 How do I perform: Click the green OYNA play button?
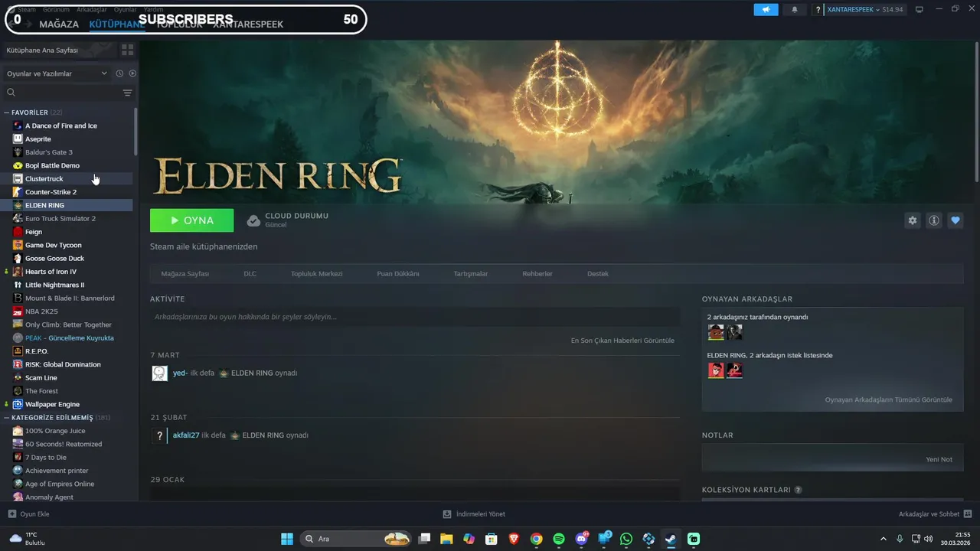point(192,220)
